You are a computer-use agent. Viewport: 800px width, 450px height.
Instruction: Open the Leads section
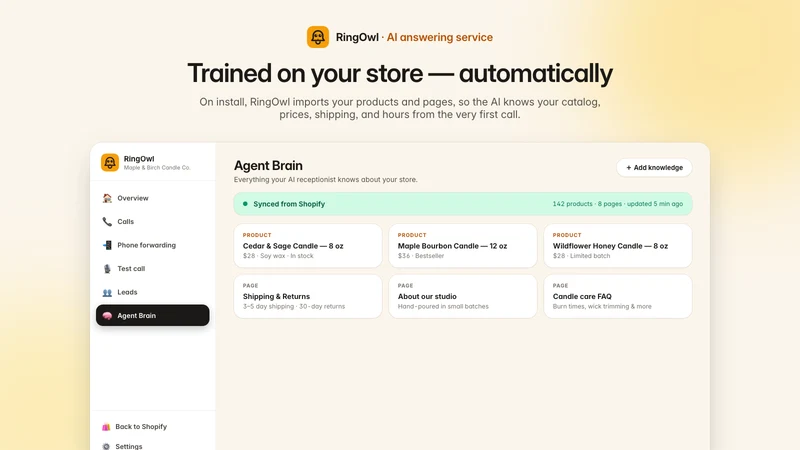point(153,292)
